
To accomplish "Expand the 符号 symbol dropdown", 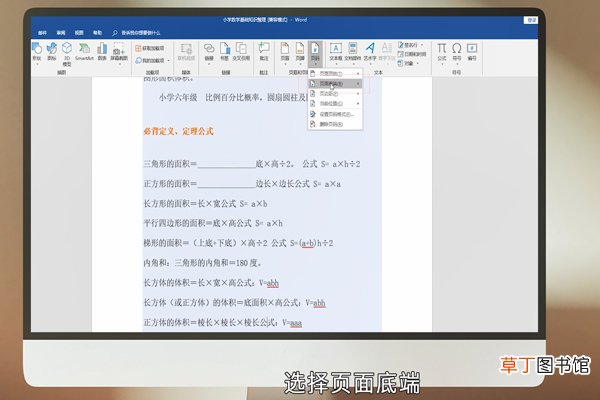I will 457,64.
